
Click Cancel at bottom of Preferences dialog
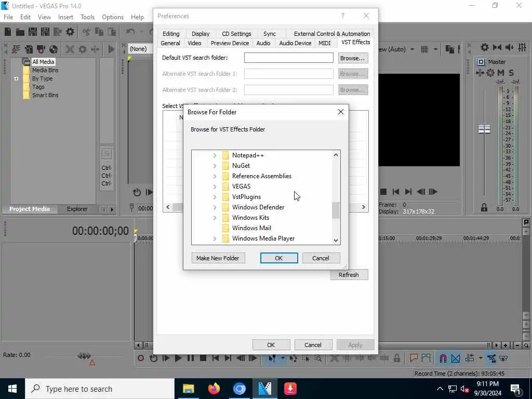[x=313, y=345]
